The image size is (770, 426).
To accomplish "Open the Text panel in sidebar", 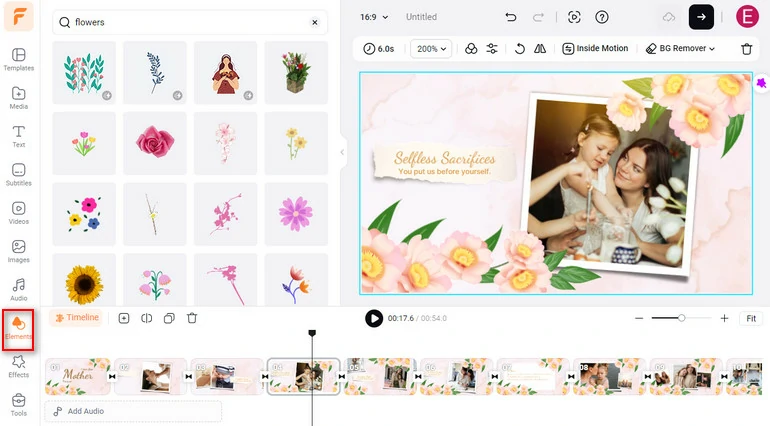I will click(19, 136).
